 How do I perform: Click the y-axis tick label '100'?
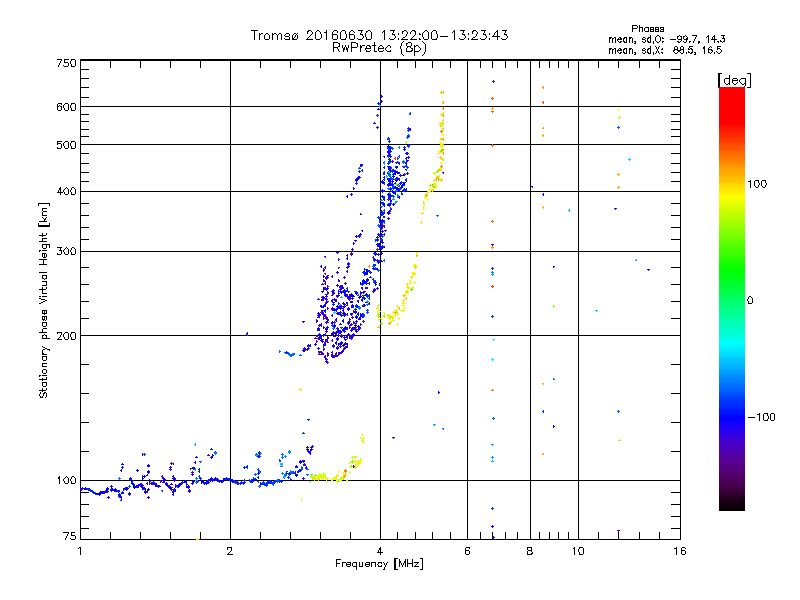coord(66,480)
